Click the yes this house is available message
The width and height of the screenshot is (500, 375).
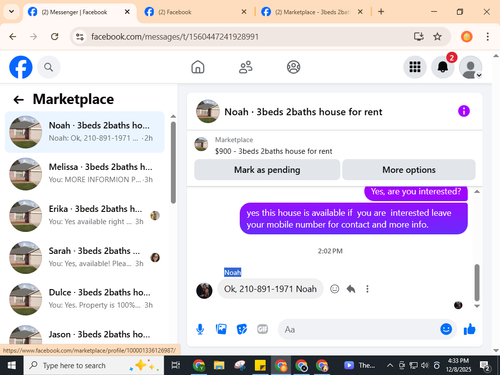coord(354,219)
